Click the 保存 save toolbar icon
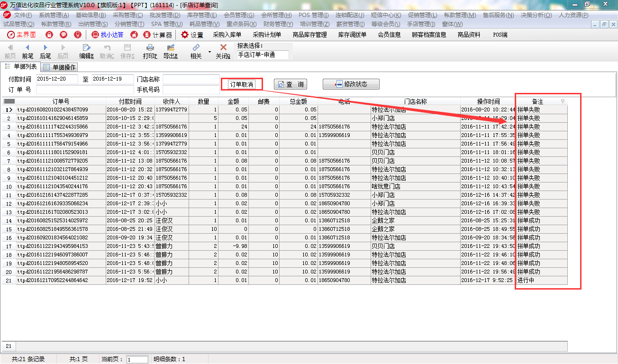The height and width of the screenshot is (364, 618). click(127, 52)
